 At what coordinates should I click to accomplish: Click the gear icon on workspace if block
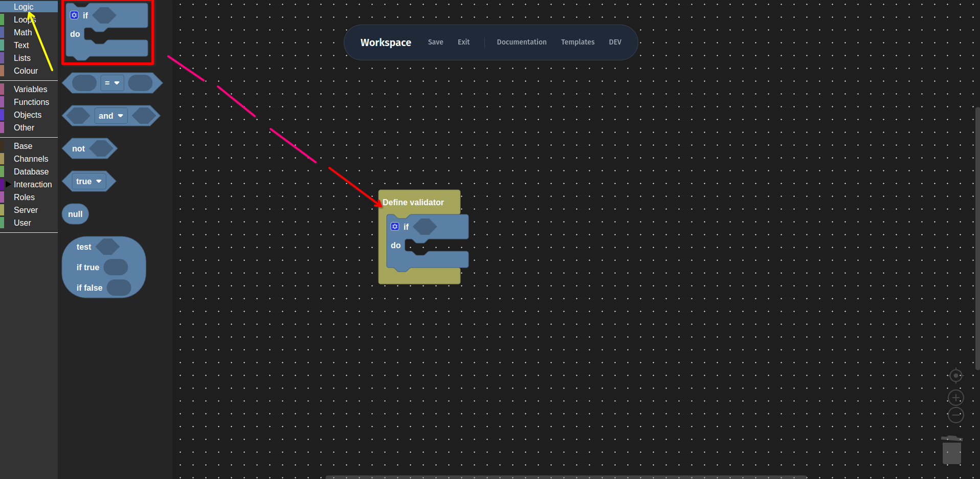pyautogui.click(x=395, y=227)
